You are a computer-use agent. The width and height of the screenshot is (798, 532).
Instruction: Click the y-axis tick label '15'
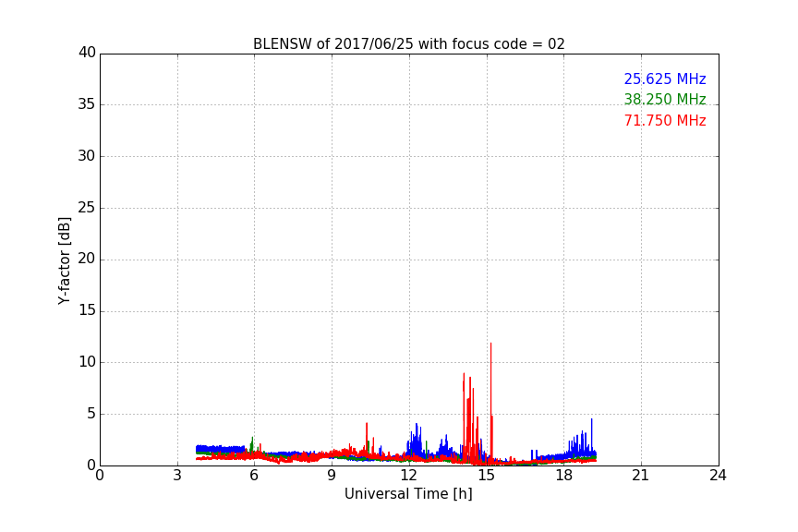pyautogui.click(x=87, y=310)
